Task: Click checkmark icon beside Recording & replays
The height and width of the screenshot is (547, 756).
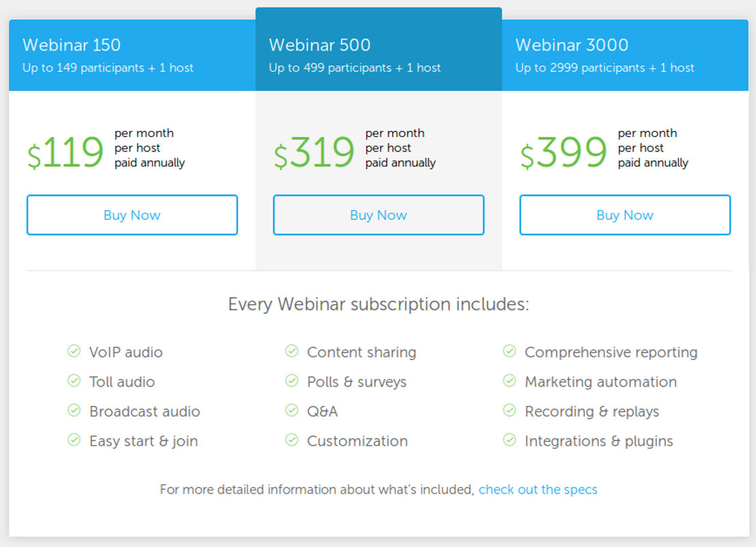Action: click(x=510, y=410)
